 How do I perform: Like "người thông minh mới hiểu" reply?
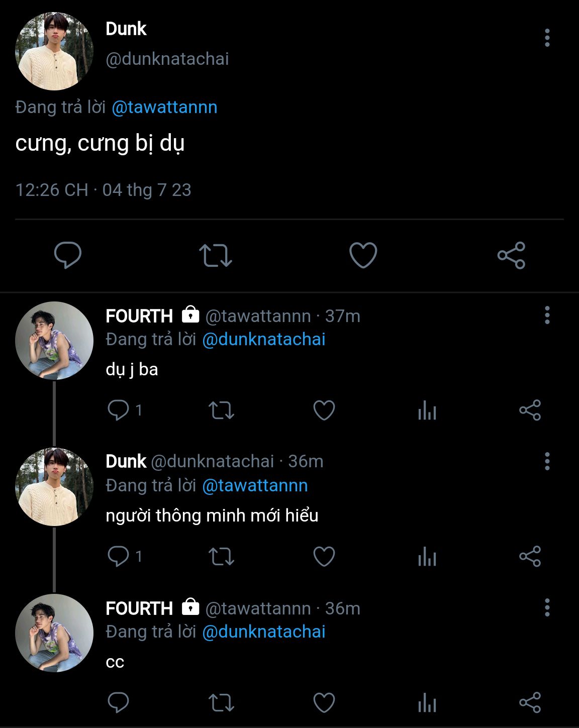pyautogui.click(x=324, y=556)
